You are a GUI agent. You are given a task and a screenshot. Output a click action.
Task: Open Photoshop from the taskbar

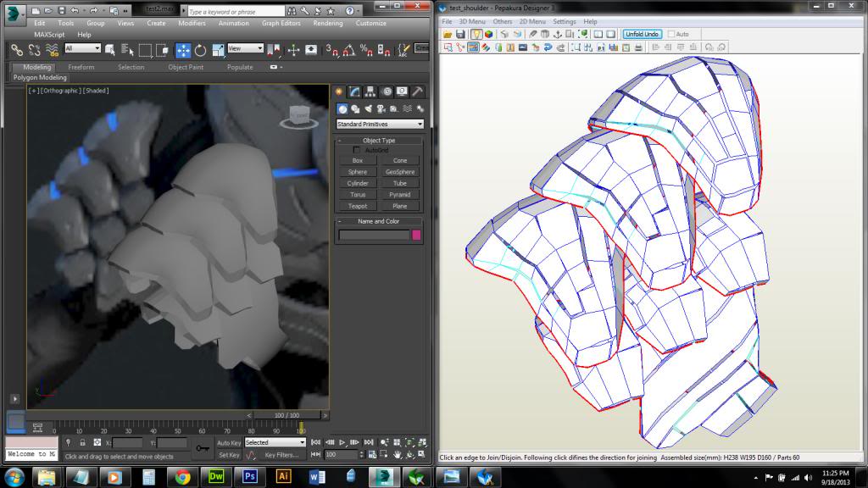[250, 477]
